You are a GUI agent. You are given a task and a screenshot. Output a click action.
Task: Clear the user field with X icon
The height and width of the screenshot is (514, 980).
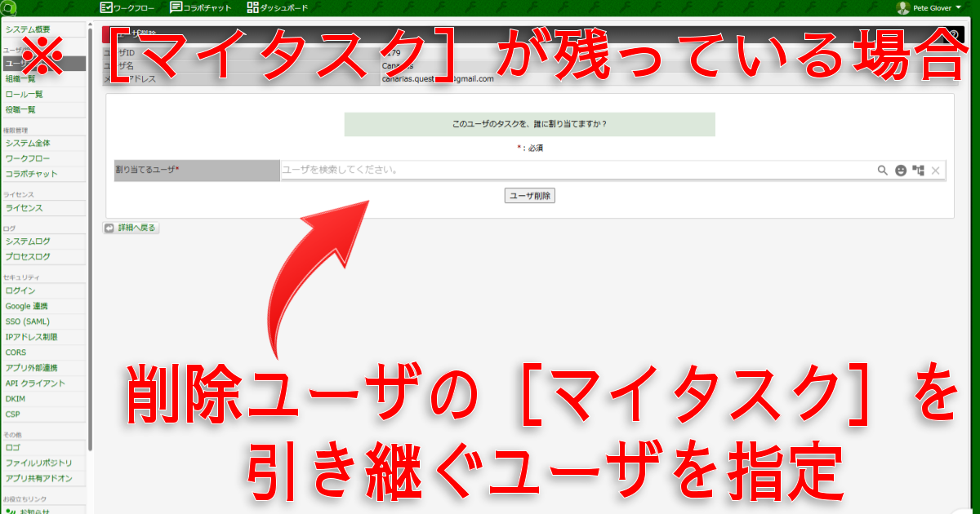(x=936, y=171)
